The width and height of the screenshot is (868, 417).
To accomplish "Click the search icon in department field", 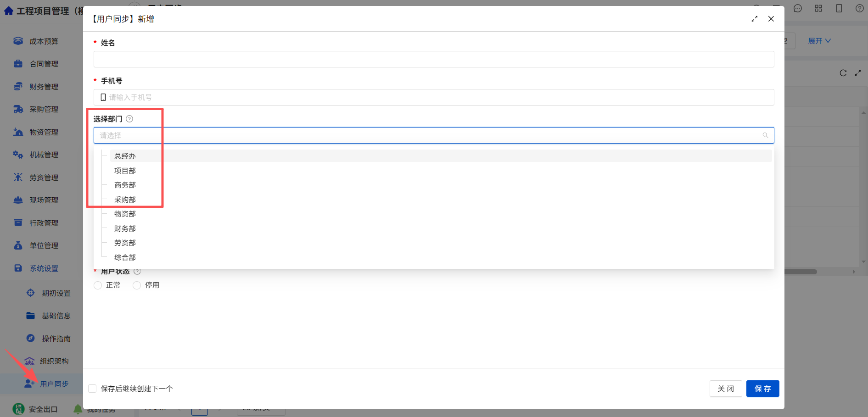I will (765, 135).
